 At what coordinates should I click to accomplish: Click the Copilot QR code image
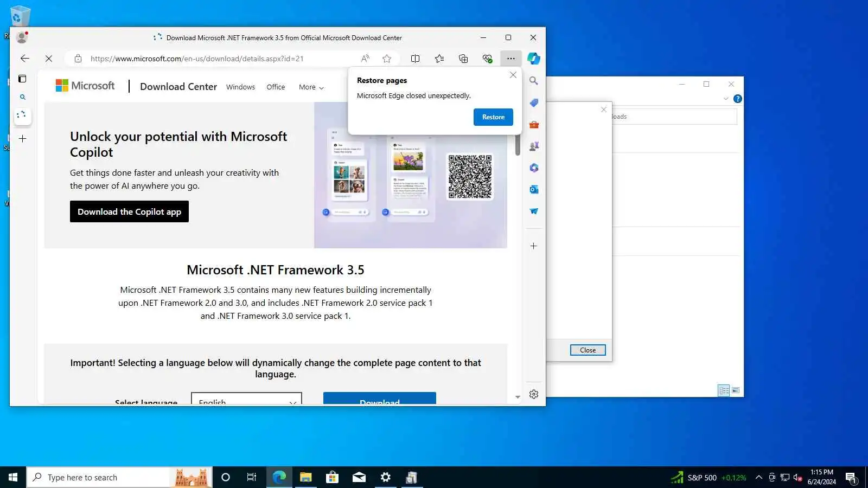click(470, 177)
